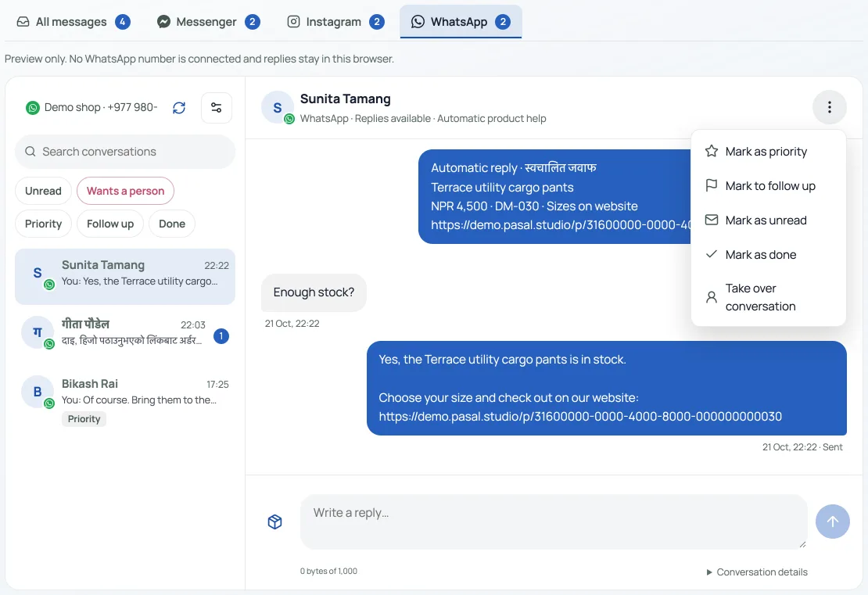The width and height of the screenshot is (868, 595).
Task: Click the star icon for Mark as priority
Action: pyautogui.click(x=712, y=151)
